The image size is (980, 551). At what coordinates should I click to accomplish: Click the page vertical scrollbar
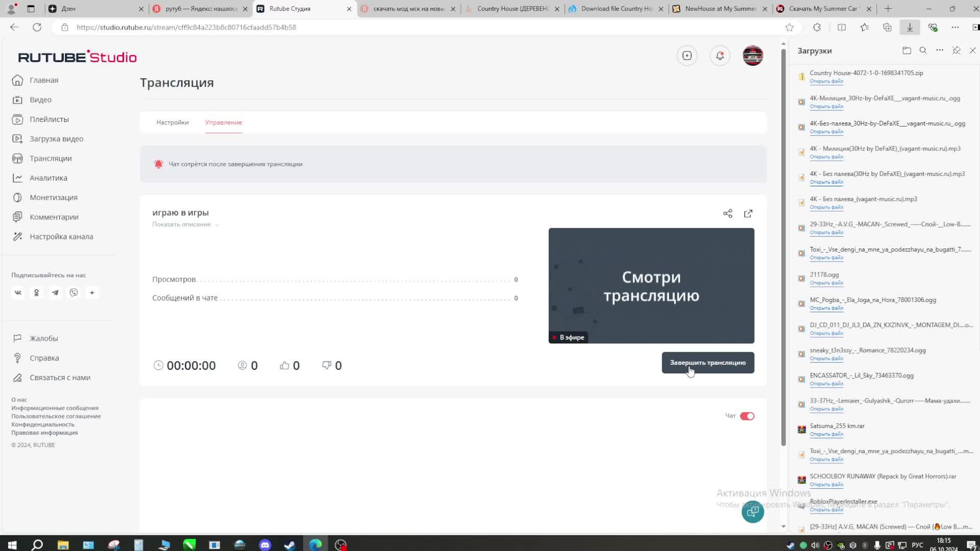pyautogui.click(x=783, y=245)
